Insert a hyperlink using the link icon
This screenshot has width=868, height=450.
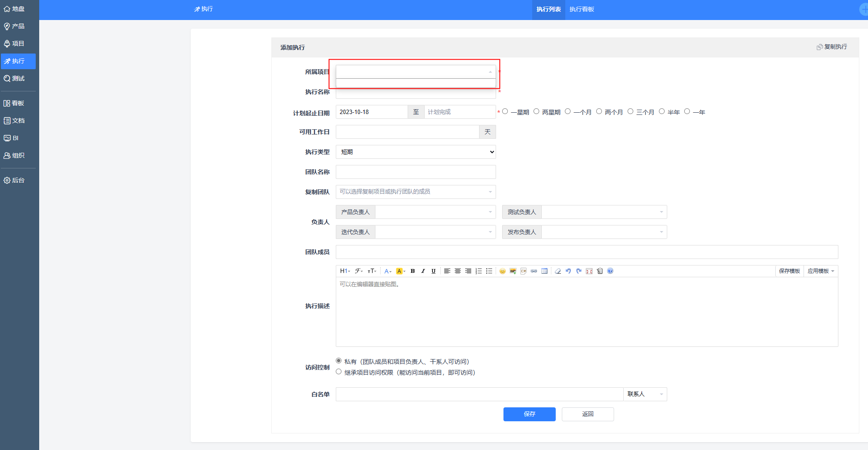tap(534, 271)
